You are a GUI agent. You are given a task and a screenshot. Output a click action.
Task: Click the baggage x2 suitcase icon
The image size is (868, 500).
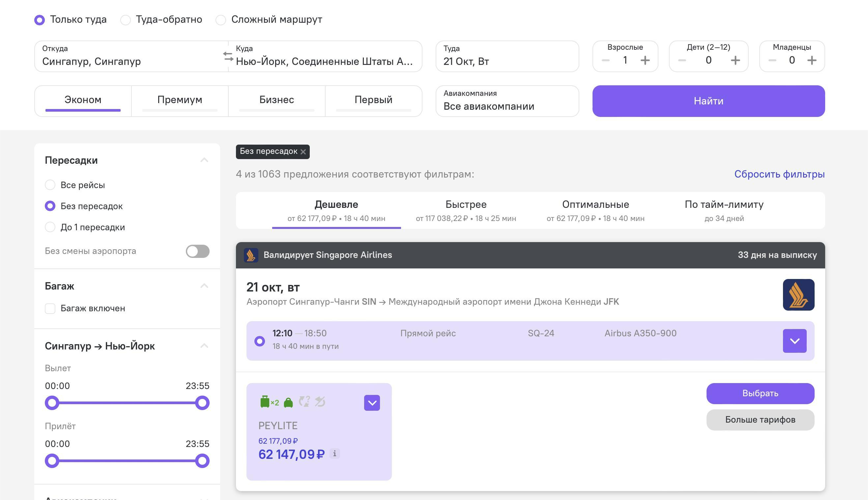point(265,402)
